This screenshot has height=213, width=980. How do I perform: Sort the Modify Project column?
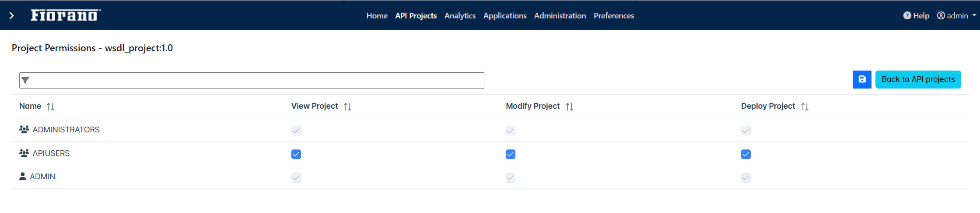tap(570, 106)
